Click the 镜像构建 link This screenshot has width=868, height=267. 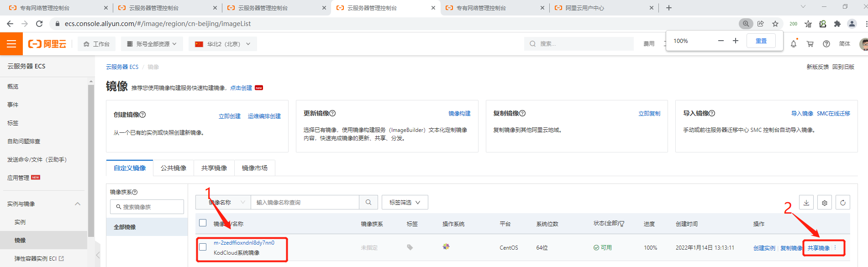(459, 114)
